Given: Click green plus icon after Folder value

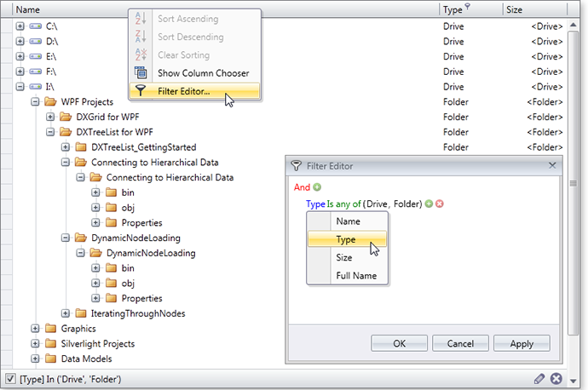Looking at the screenshot, I should (429, 204).
